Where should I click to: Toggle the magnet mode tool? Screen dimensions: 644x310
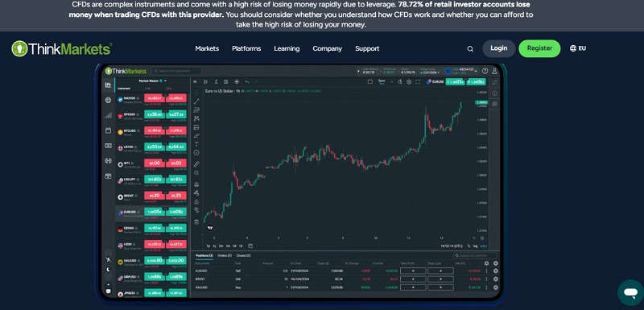[196, 184]
